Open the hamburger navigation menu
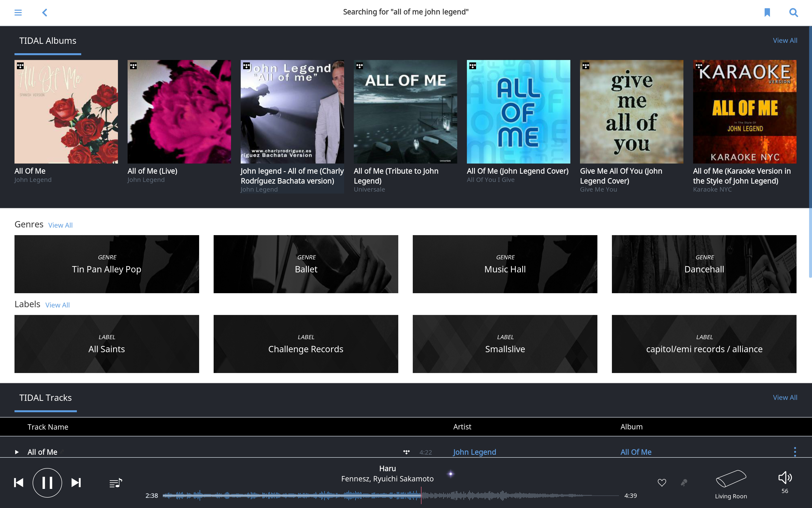 [18, 12]
